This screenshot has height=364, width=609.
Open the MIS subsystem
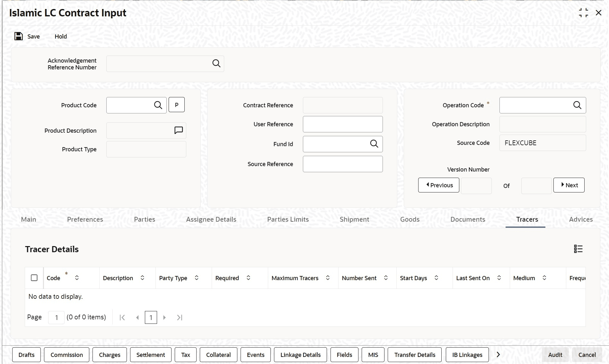point(373,355)
